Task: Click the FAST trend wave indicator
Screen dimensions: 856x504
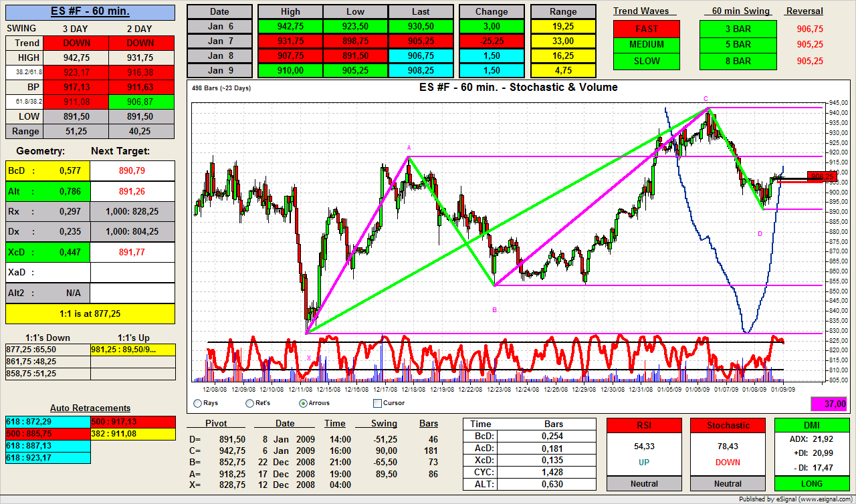Action: click(647, 29)
